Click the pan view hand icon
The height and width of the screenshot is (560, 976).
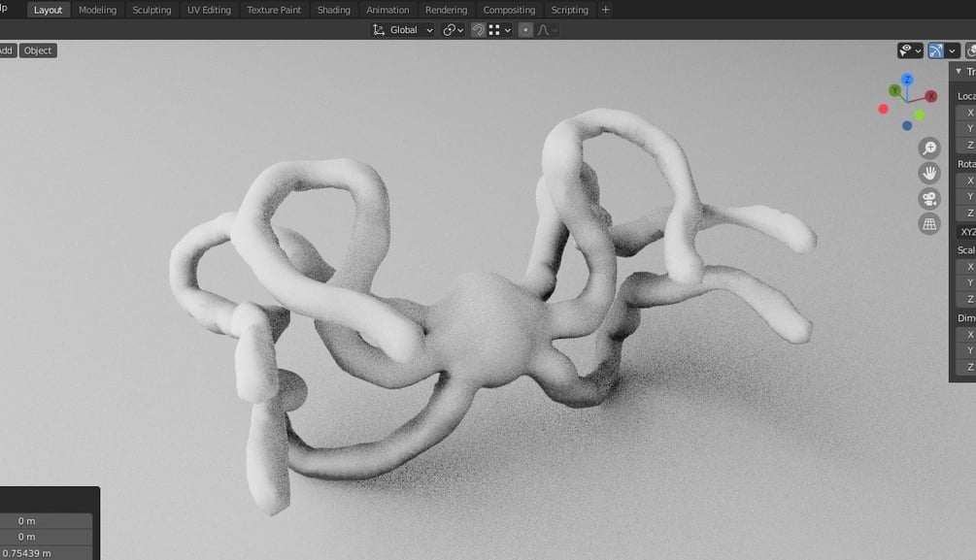coord(929,173)
